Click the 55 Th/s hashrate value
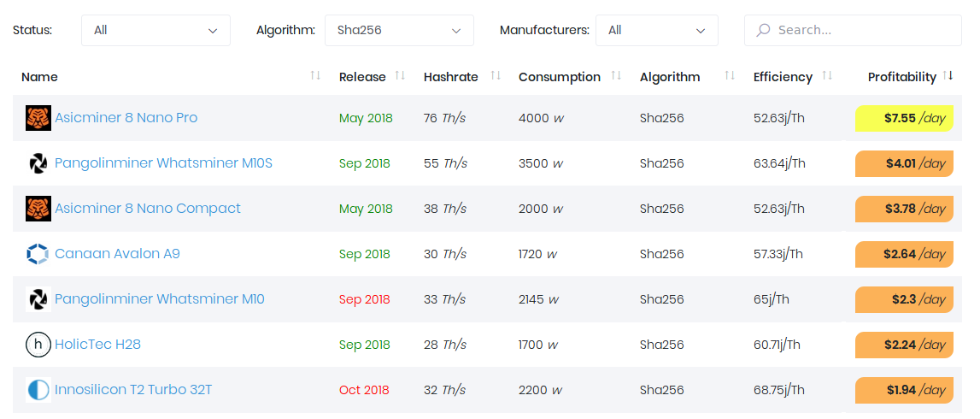Screen dimensions: 980x419 [x=444, y=164]
